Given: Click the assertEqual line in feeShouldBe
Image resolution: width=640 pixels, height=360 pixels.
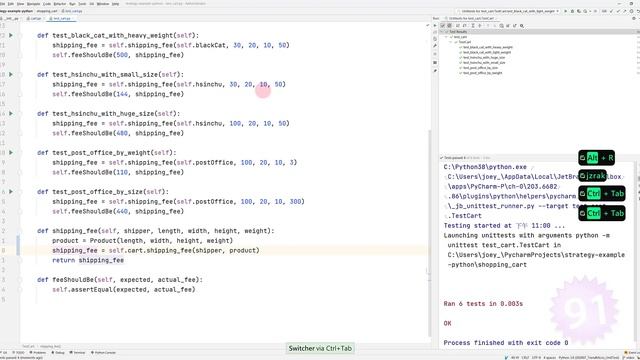Looking at the screenshot, I should (124, 289).
